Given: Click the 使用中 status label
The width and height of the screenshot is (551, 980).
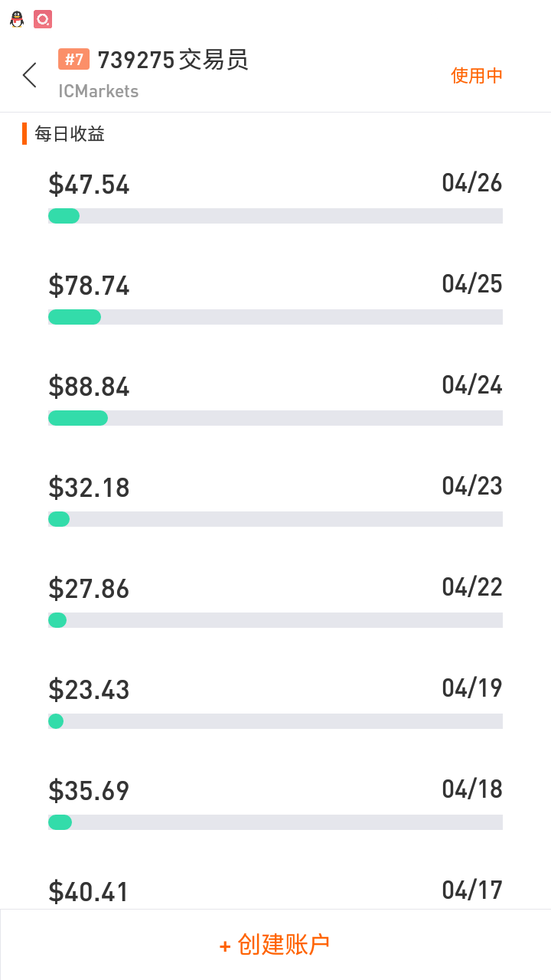Looking at the screenshot, I should (477, 76).
